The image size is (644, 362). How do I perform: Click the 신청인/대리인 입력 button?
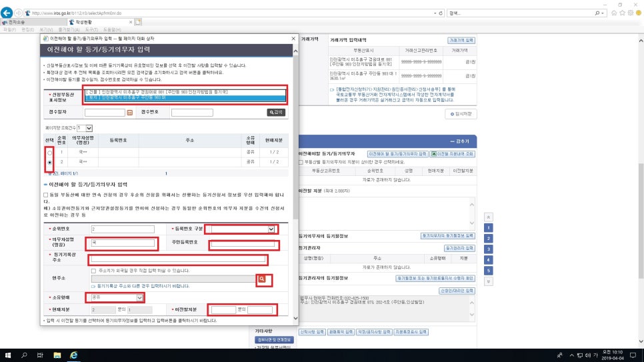457,291
